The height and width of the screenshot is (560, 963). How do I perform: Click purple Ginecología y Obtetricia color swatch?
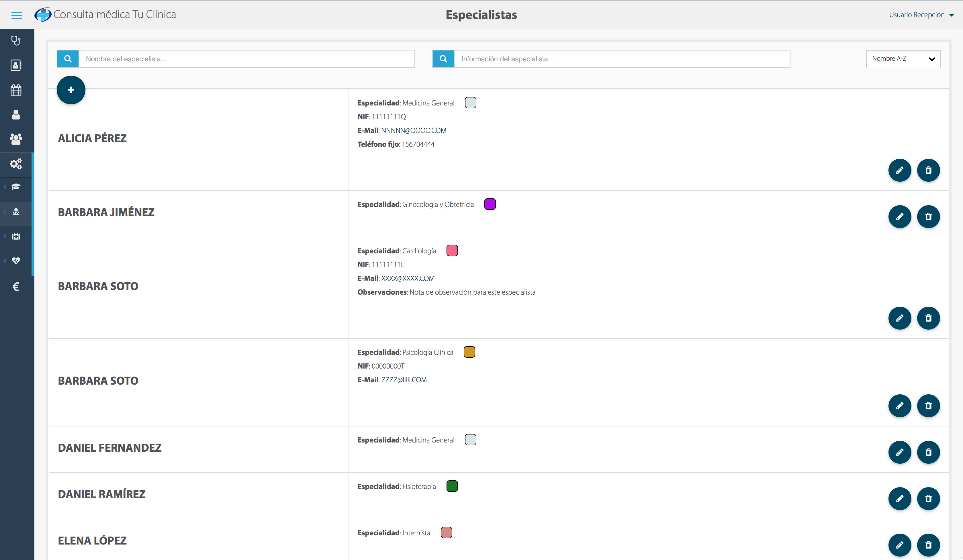[x=490, y=204]
